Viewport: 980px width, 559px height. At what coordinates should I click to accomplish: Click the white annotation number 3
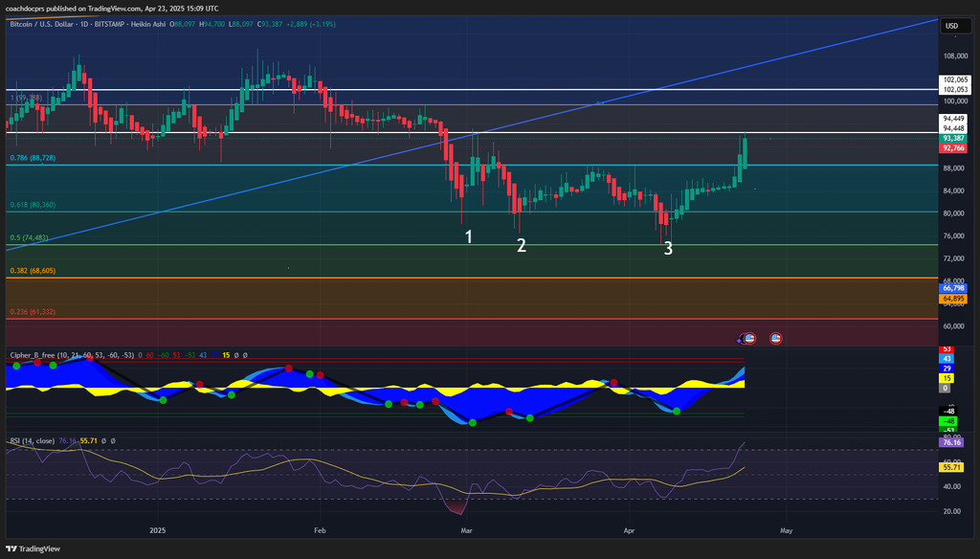tap(668, 249)
